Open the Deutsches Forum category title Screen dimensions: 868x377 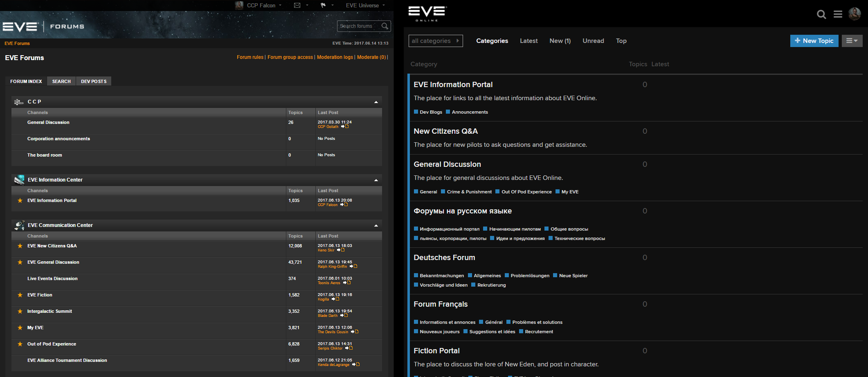coord(444,258)
